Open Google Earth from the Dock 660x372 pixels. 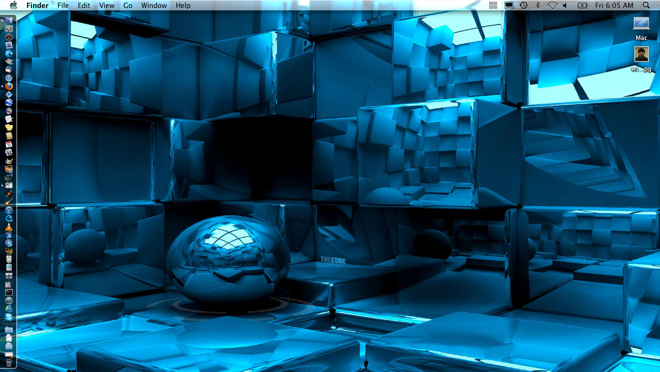9,102
